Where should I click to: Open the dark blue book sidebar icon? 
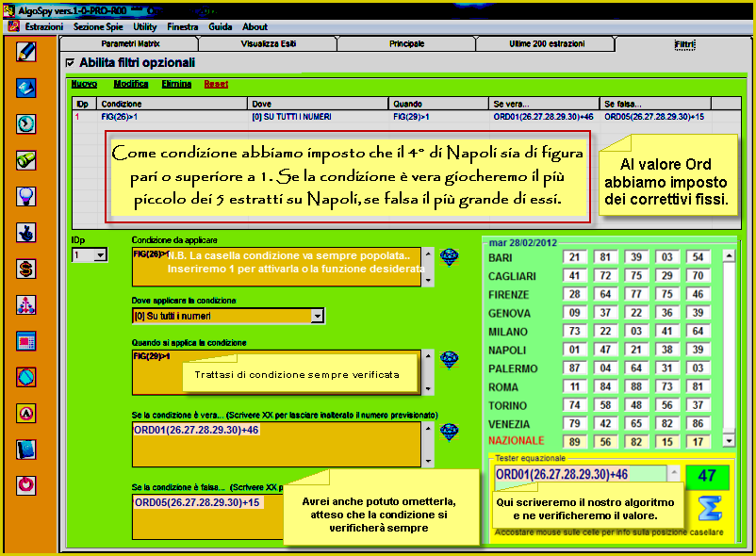click(x=26, y=449)
